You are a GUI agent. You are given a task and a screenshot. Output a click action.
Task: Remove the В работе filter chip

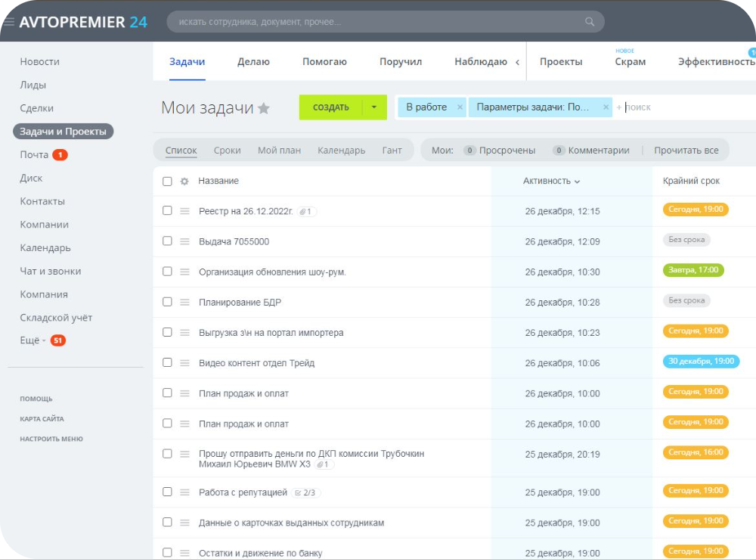(460, 107)
